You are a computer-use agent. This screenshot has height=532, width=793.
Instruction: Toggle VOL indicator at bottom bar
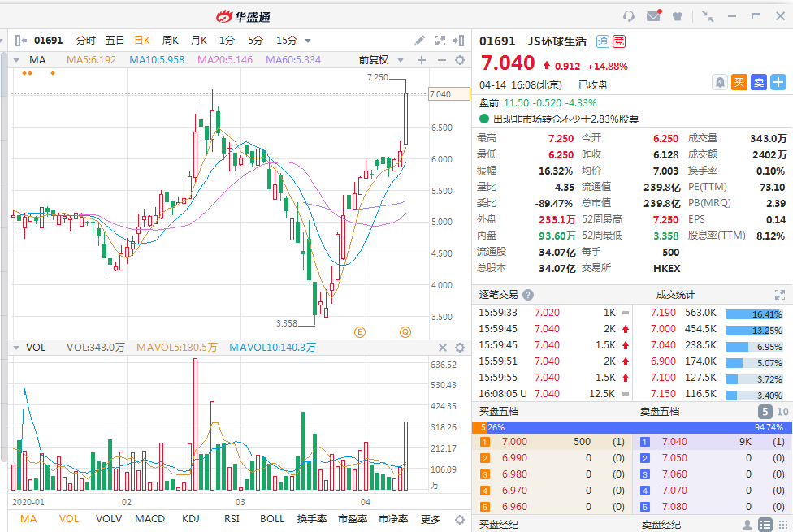pos(69,519)
